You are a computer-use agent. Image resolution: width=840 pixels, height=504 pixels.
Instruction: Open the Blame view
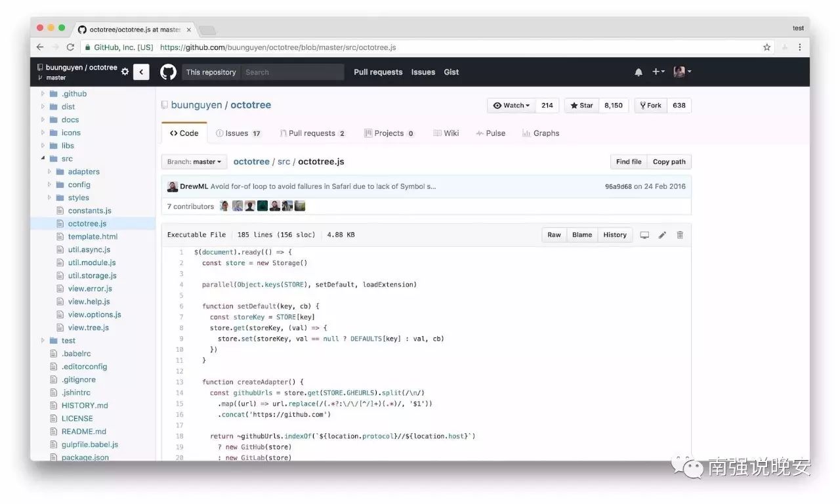pos(582,235)
